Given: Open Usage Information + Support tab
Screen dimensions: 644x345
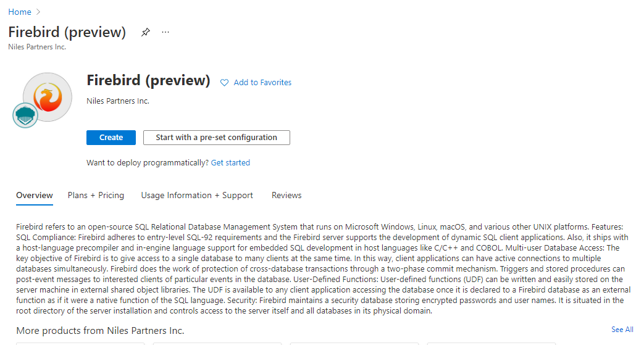Looking at the screenshot, I should pyautogui.click(x=197, y=196).
